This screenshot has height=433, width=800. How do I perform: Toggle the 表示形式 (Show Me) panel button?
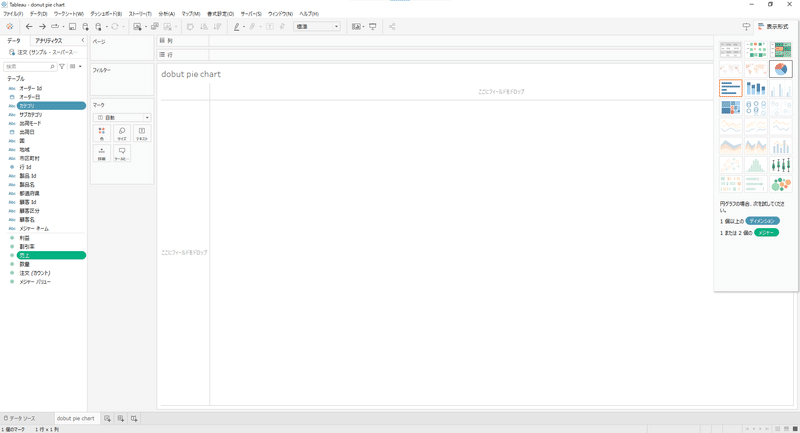coord(773,27)
